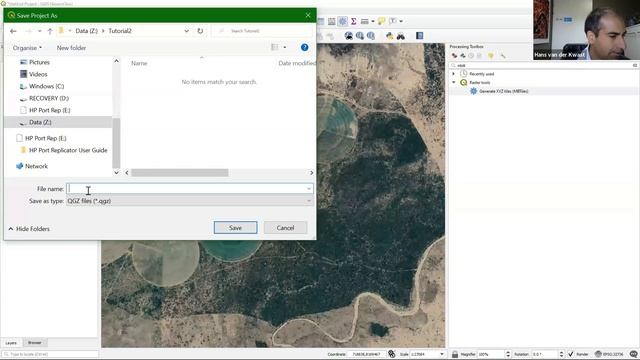This screenshot has height=360, width=640.
Task: Open text annotation dropdown arrow
Action: coord(401,21)
